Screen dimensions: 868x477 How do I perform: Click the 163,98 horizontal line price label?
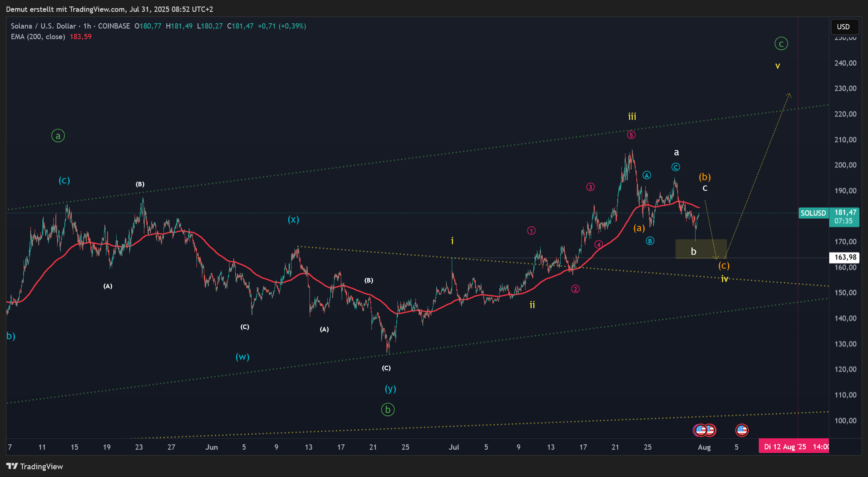(845, 257)
